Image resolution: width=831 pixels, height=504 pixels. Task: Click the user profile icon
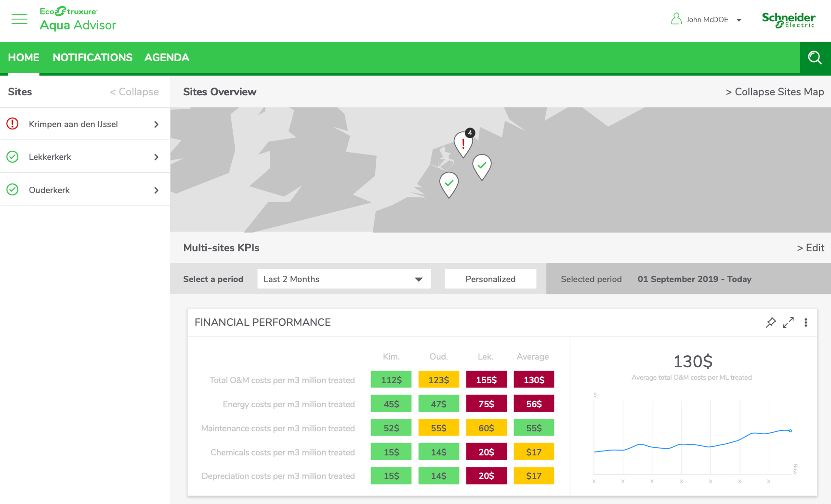pyautogui.click(x=676, y=19)
